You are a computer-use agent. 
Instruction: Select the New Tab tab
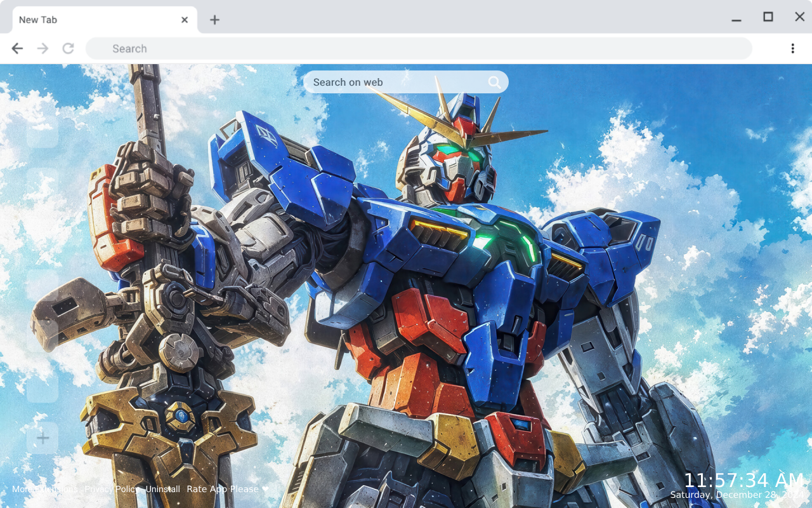click(105, 20)
